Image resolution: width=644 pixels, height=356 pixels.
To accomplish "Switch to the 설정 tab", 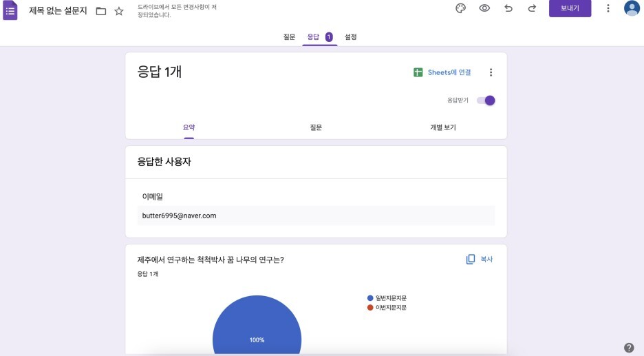I will tap(350, 37).
